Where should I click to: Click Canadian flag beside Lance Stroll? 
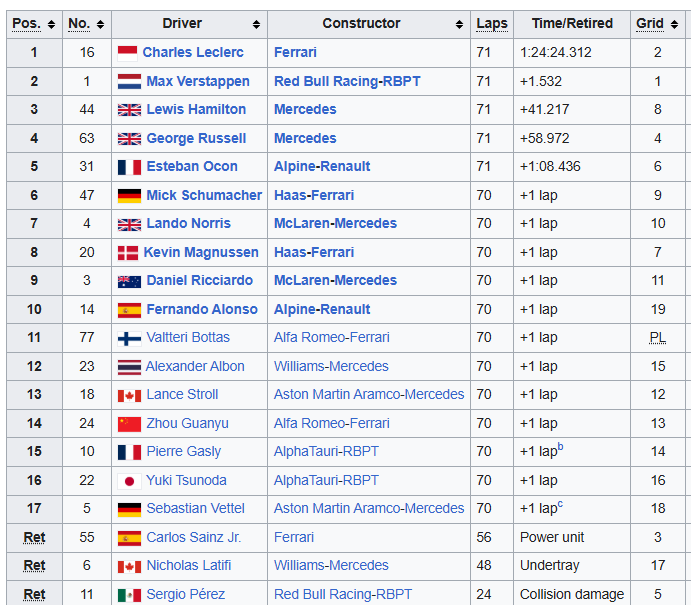(130, 395)
